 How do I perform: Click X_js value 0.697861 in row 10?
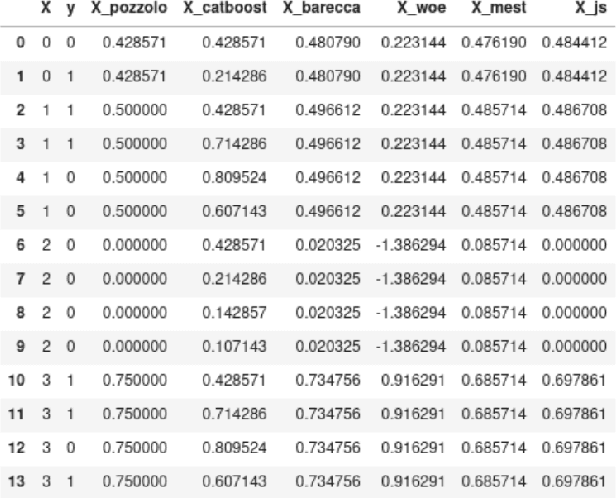click(x=574, y=380)
